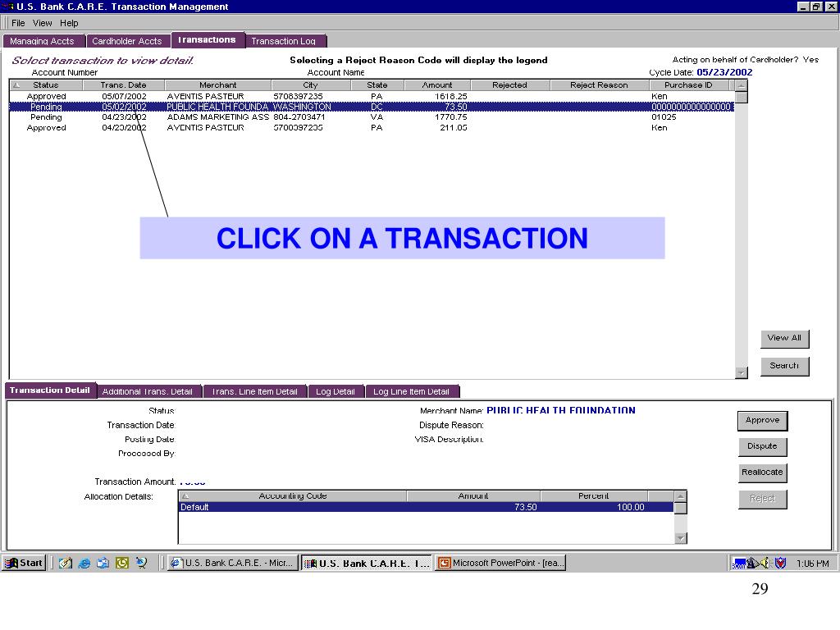Screen dimensions: 840x630
Task: Open the Log Detail tab
Action: click(x=336, y=391)
